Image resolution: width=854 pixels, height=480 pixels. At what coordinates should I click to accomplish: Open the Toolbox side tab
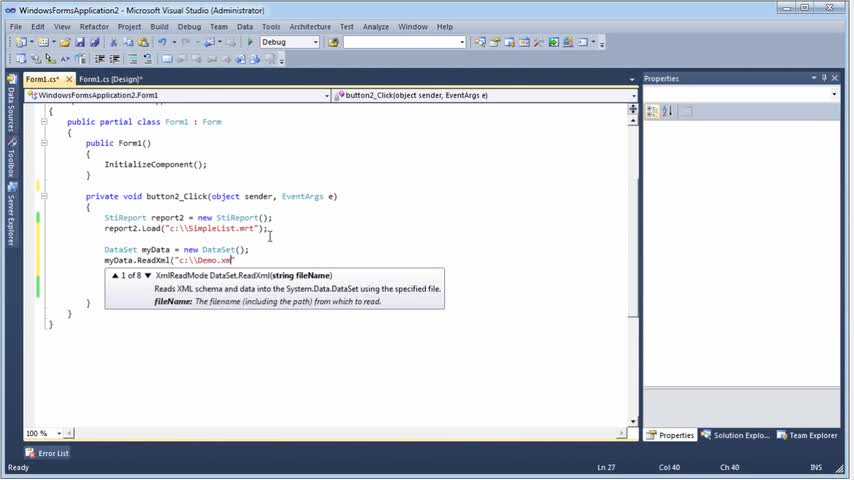11,157
